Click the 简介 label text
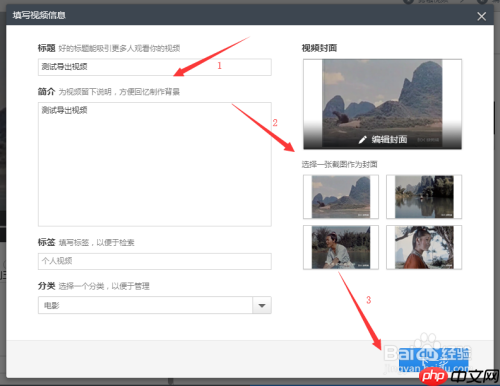The width and height of the screenshot is (500, 386). point(46,91)
